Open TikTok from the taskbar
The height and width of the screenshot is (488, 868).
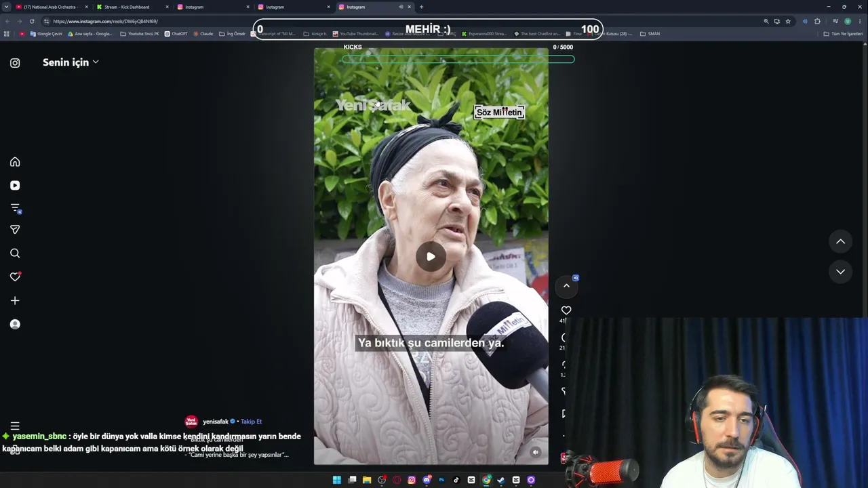(x=456, y=480)
